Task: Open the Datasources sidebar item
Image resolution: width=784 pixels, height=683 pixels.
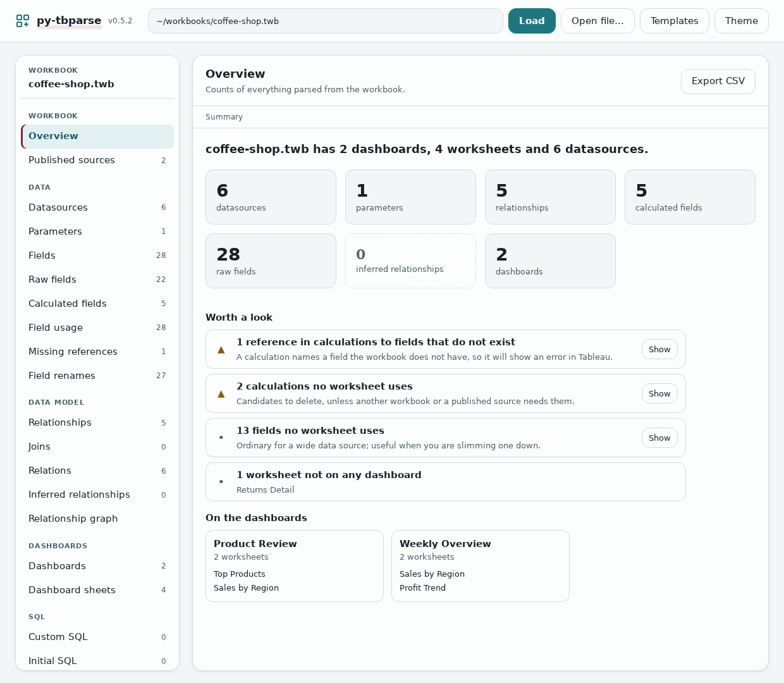Action: [x=97, y=208]
